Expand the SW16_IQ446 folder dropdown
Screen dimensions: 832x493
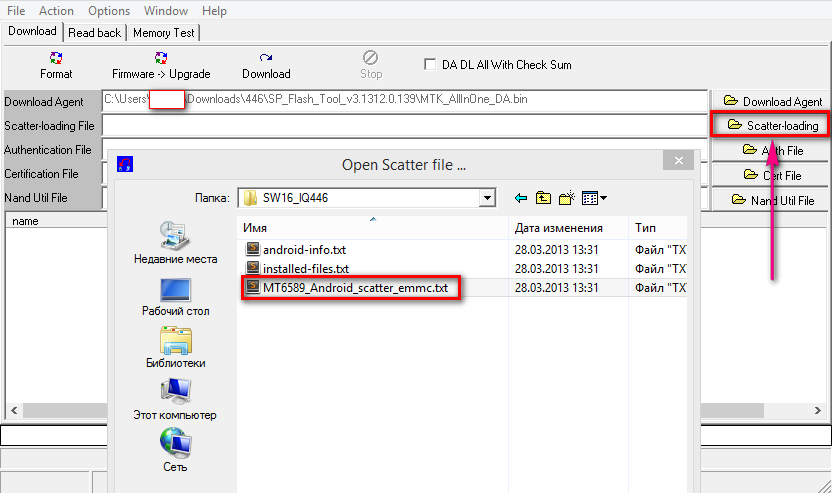(487, 198)
